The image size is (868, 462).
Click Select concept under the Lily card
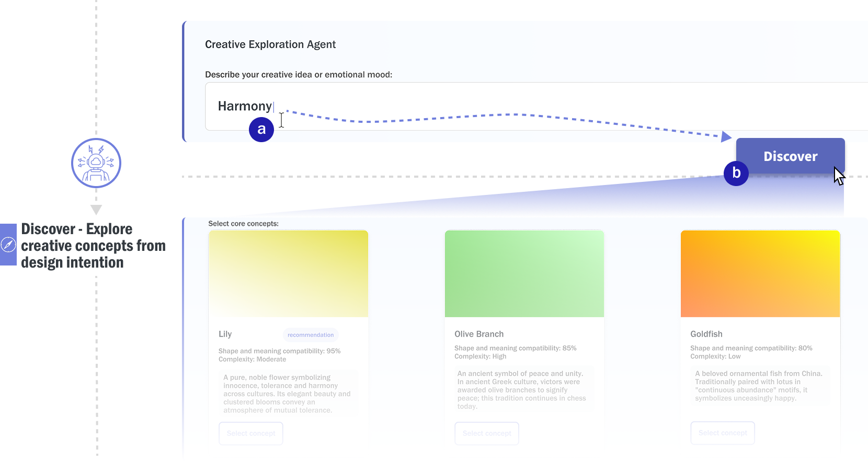pyautogui.click(x=251, y=433)
